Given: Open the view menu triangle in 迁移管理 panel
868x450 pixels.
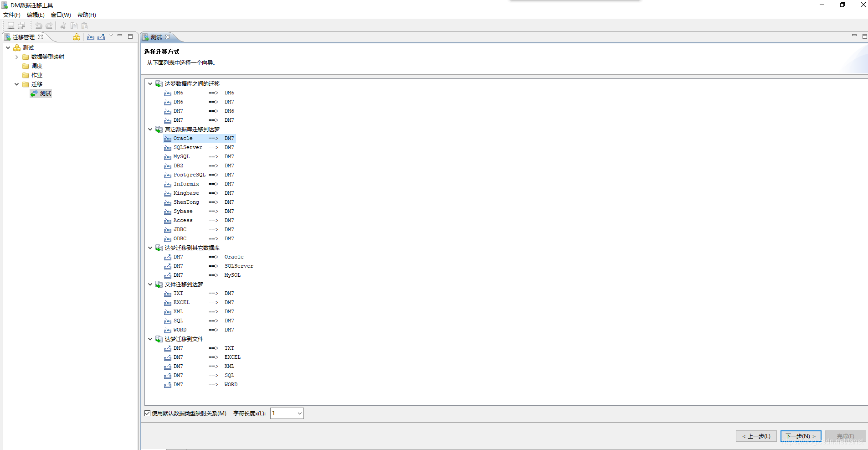Looking at the screenshot, I should click(x=111, y=36).
